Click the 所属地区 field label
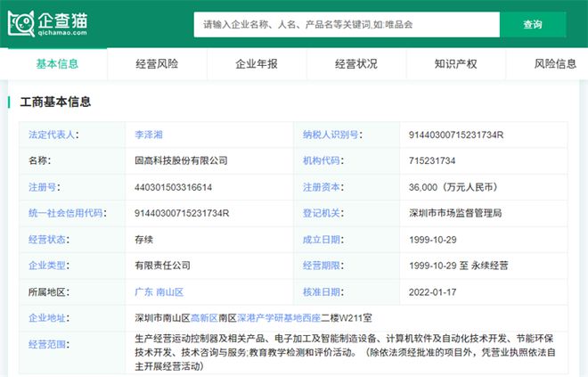The width and height of the screenshot is (588, 377). point(48,291)
